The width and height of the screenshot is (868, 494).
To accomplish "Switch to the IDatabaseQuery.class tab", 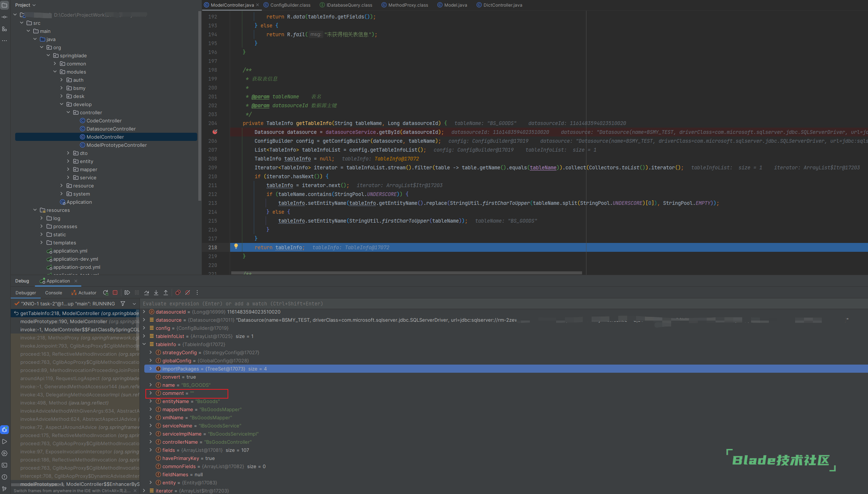I will pyautogui.click(x=346, y=5).
